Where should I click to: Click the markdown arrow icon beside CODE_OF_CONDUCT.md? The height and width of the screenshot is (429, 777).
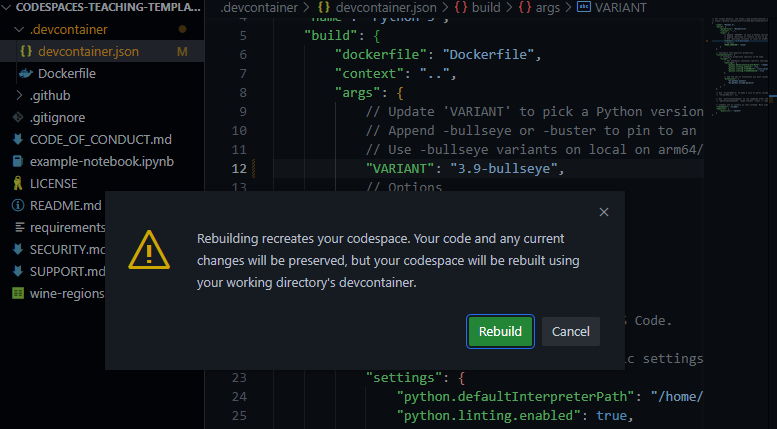point(18,140)
